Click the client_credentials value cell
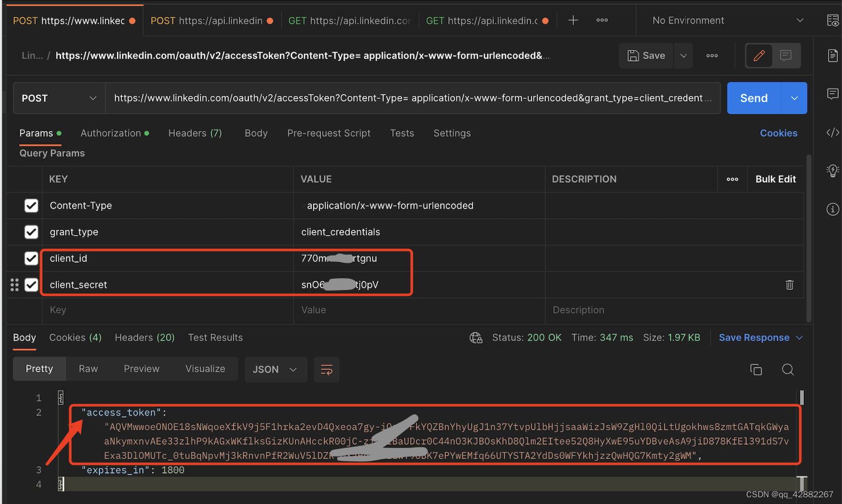This screenshot has width=842, height=504. [x=419, y=232]
